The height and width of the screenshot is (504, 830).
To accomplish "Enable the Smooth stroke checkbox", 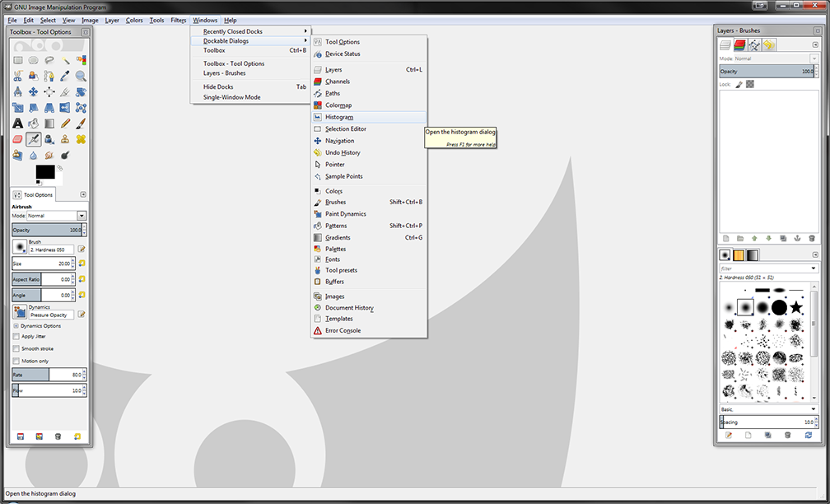I will [x=16, y=348].
